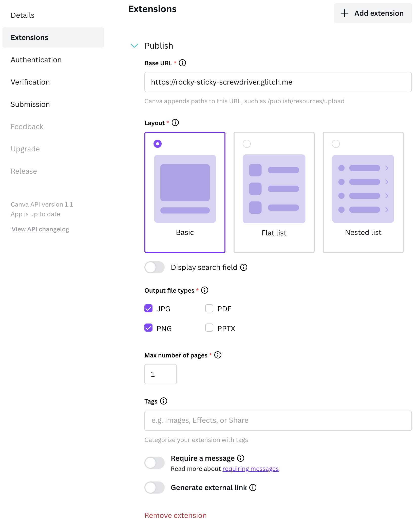Click info icon beside Require a message

[x=241, y=458]
